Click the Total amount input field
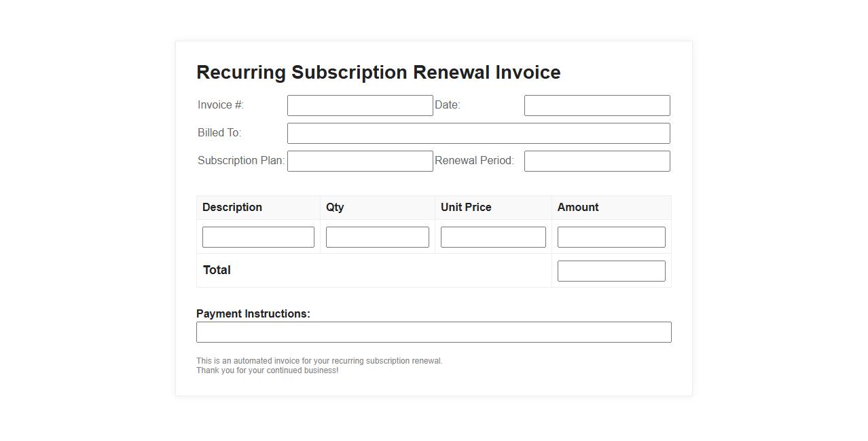The height and width of the screenshot is (441, 868). pos(611,271)
